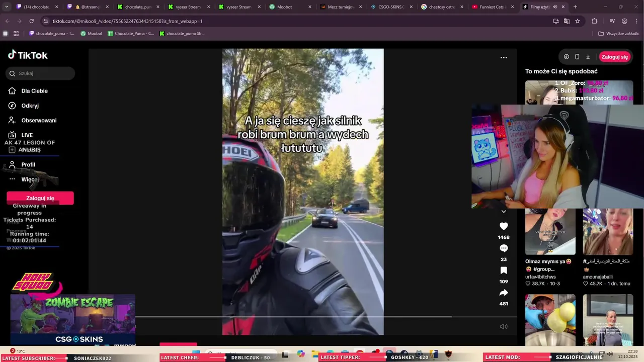The height and width of the screenshot is (362, 644).
Task: Open the LIVE section
Action: (x=27, y=135)
